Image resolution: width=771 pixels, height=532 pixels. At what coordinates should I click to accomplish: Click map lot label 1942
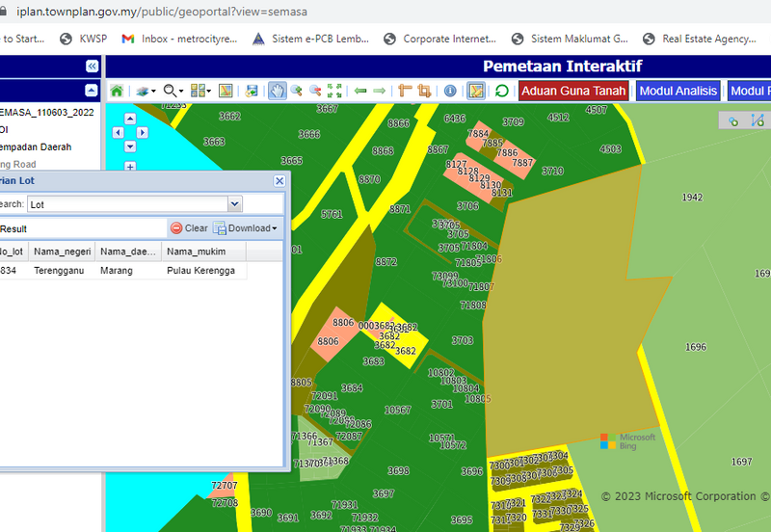point(692,198)
